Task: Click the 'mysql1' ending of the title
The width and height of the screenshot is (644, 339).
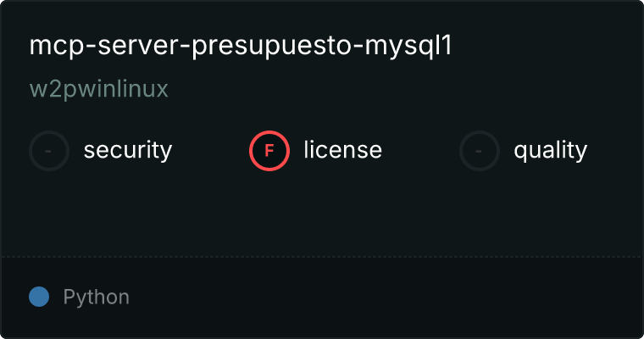Action: 408,47
